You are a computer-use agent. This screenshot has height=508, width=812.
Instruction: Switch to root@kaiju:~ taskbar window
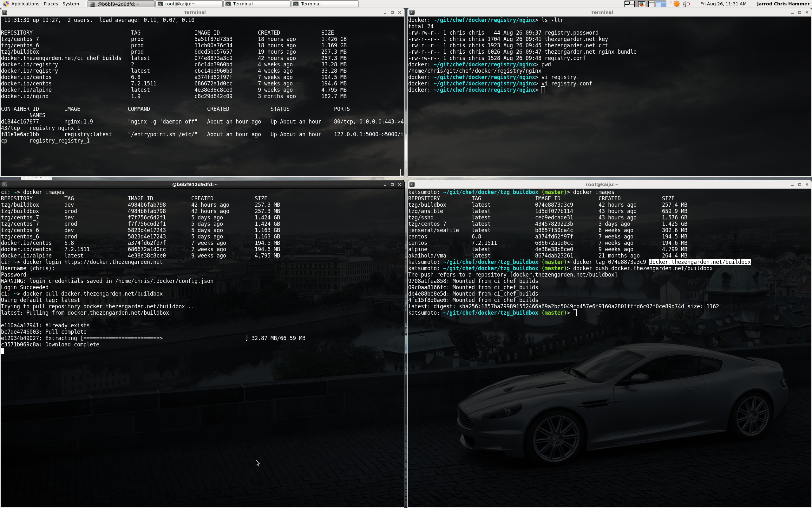[x=189, y=4]
